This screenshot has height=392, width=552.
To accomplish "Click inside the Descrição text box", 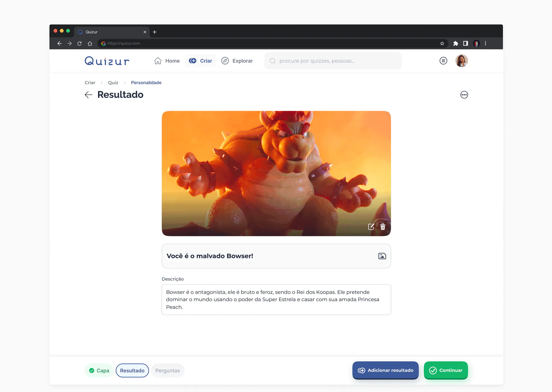I will point(276,300).
